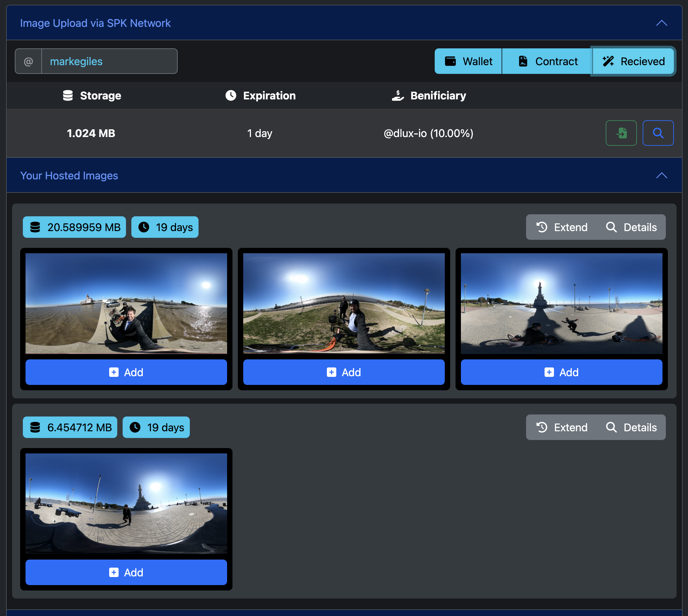Click the 20.589959 MB storage badge
The image size is (688, 616).
[x=75, y=227]
